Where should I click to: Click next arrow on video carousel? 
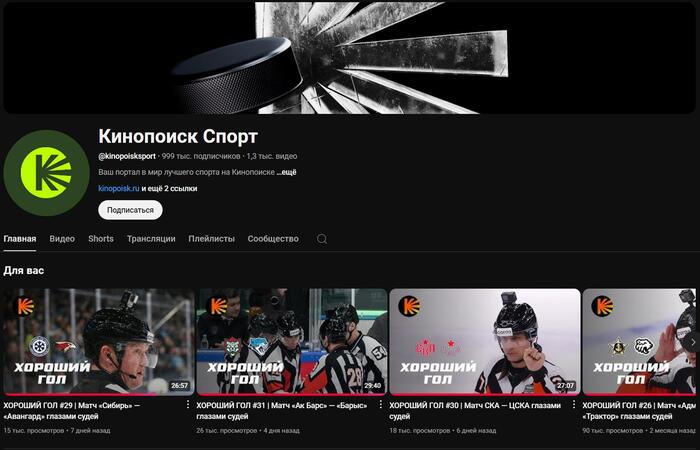click(693, 342)
